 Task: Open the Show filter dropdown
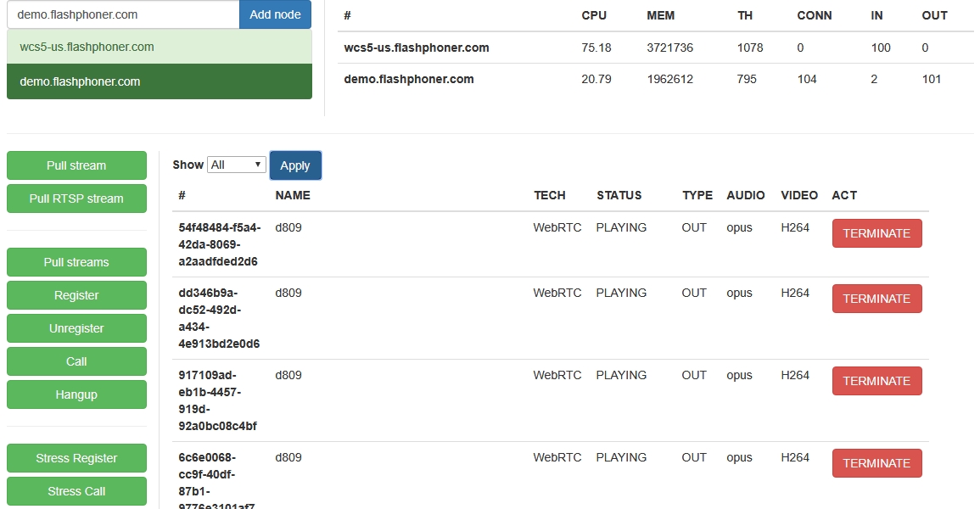pos(237,165)
